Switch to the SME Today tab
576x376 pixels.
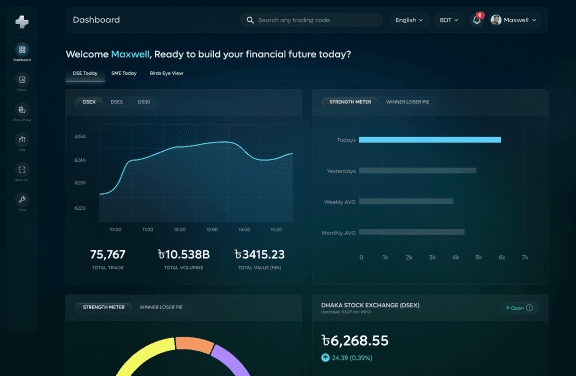(x=124, y=73)
